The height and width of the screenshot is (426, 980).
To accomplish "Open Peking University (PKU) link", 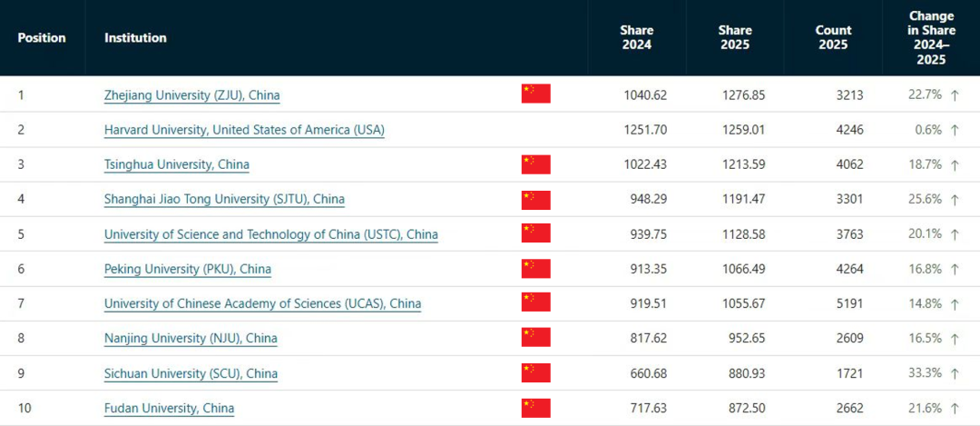I will coord(188,269).
